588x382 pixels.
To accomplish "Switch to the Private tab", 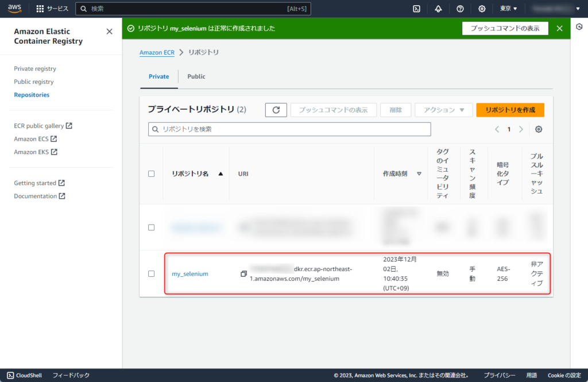I will coord(159,76).
